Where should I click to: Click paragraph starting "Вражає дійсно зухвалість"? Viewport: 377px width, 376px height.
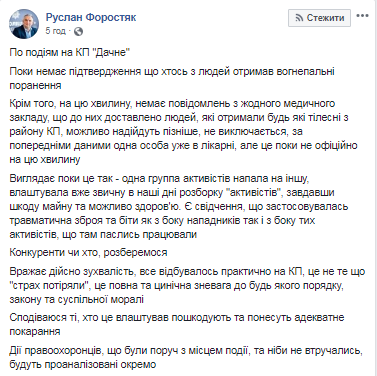click(187, 285)
